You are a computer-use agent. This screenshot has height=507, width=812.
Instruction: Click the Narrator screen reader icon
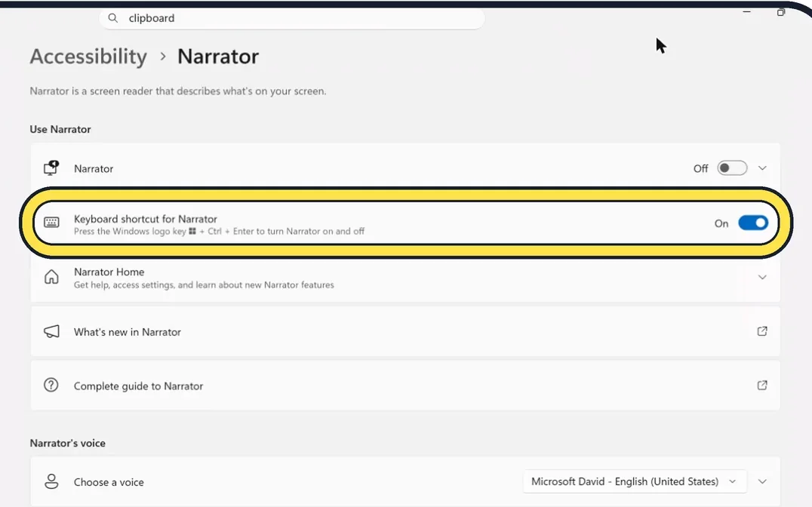click(x=51, y=168)
